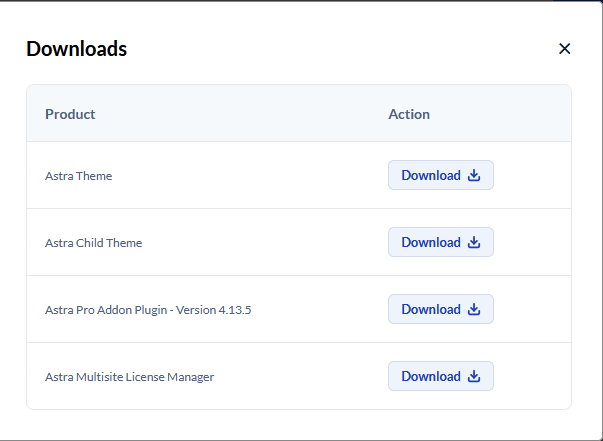The height and width of the screenshot is (441, 603).
Task: Select the 'Astra Theme' product name
Action: [78, 176]
